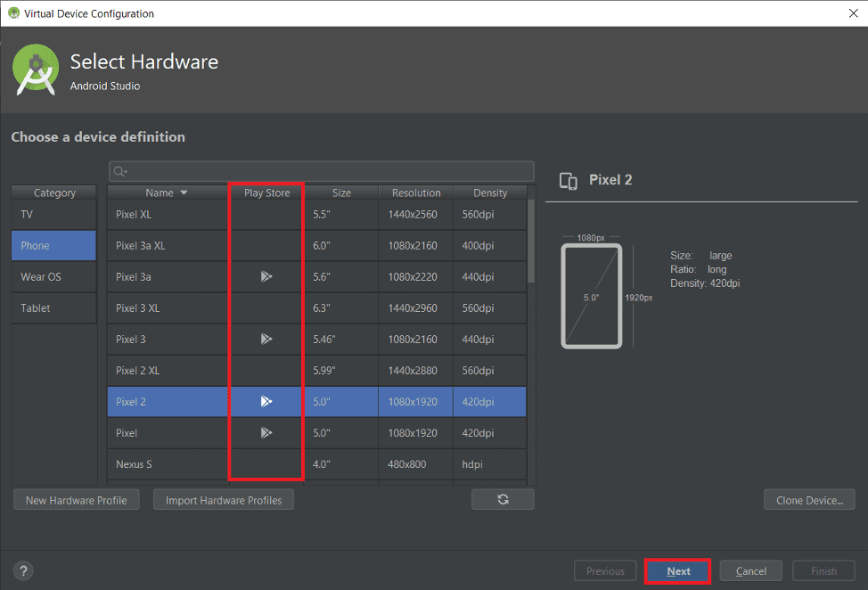Click the Next button
Viewport: 868px width, 590px height.
click(x=676, y=570)
